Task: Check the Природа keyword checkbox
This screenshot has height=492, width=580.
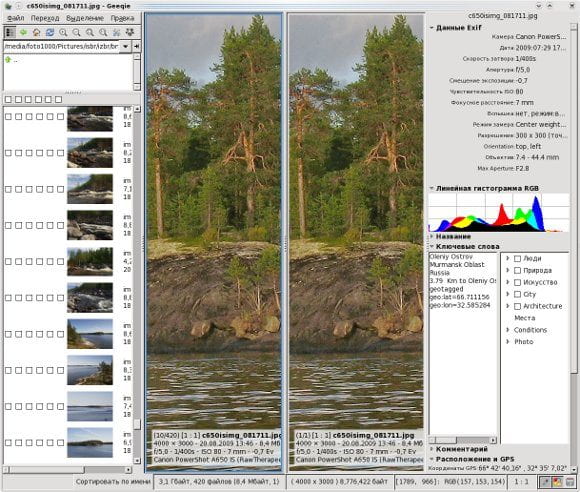Action: click(517, 270)
